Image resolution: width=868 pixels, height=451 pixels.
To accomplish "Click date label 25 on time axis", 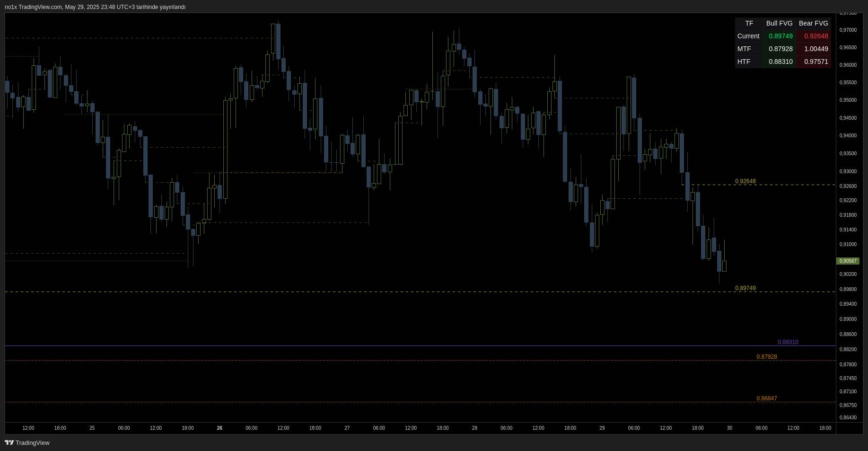I will coord(92,428).
